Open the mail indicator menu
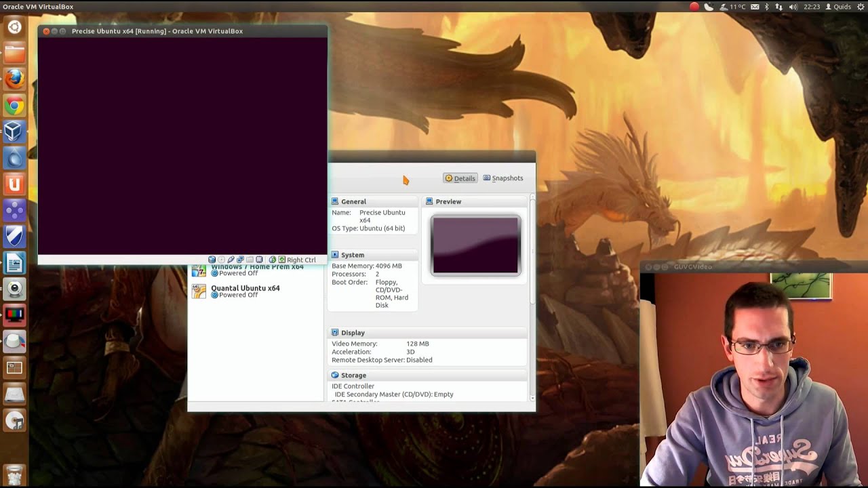This screenshot has width=868, height=488. pos(755,7)
